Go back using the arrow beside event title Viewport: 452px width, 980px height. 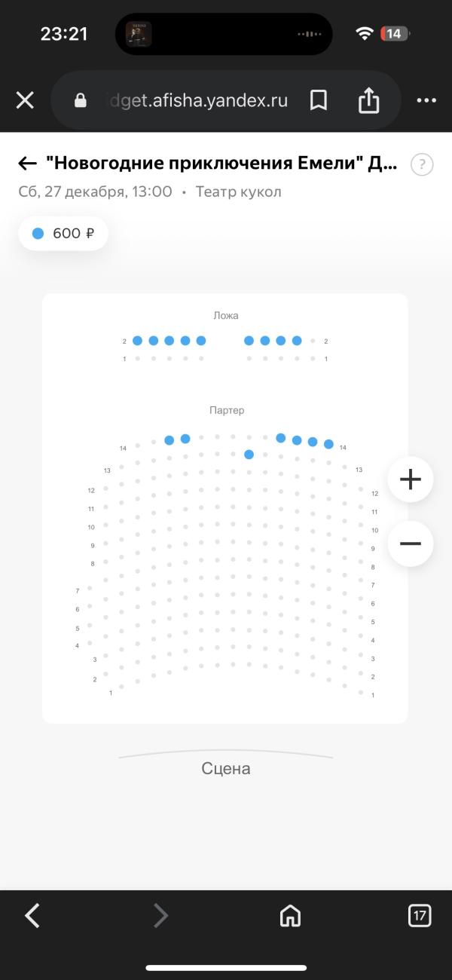[28, 164]
